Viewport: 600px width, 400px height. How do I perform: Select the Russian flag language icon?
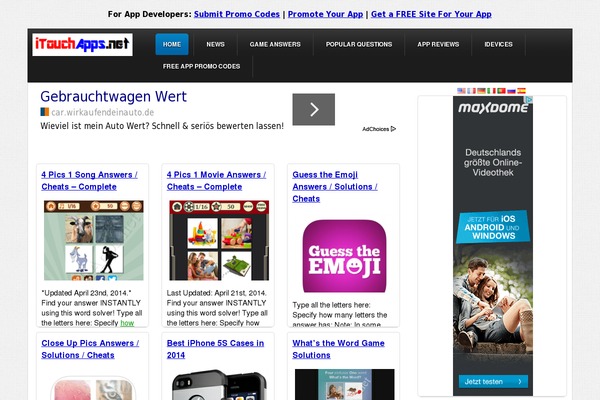511,91
